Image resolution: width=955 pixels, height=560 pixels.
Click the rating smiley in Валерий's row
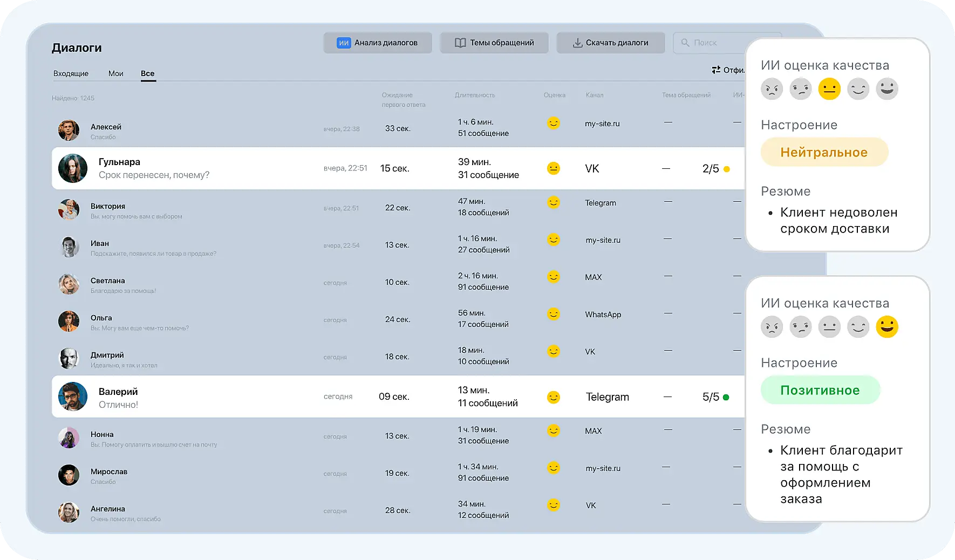tap(553, 397)
